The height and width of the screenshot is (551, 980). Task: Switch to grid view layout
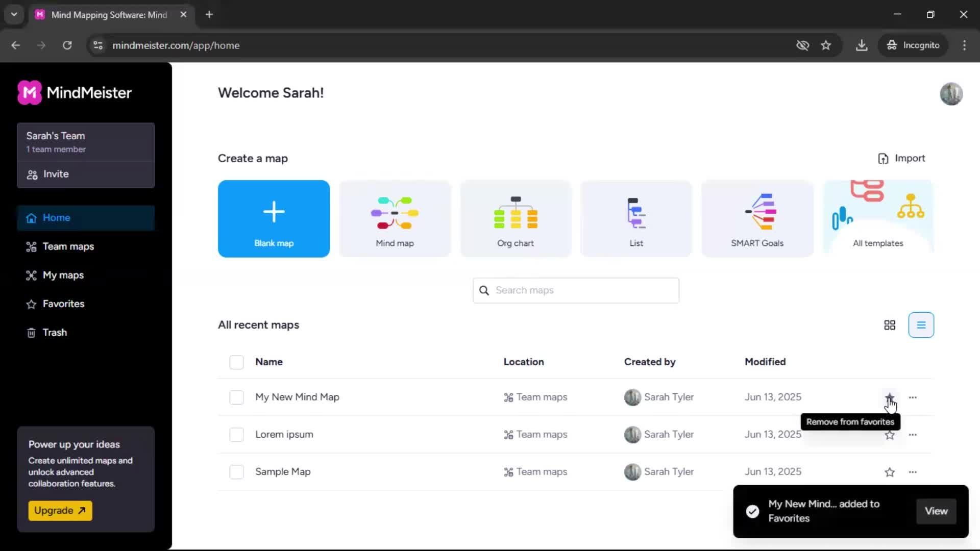(x=890, y=325)
